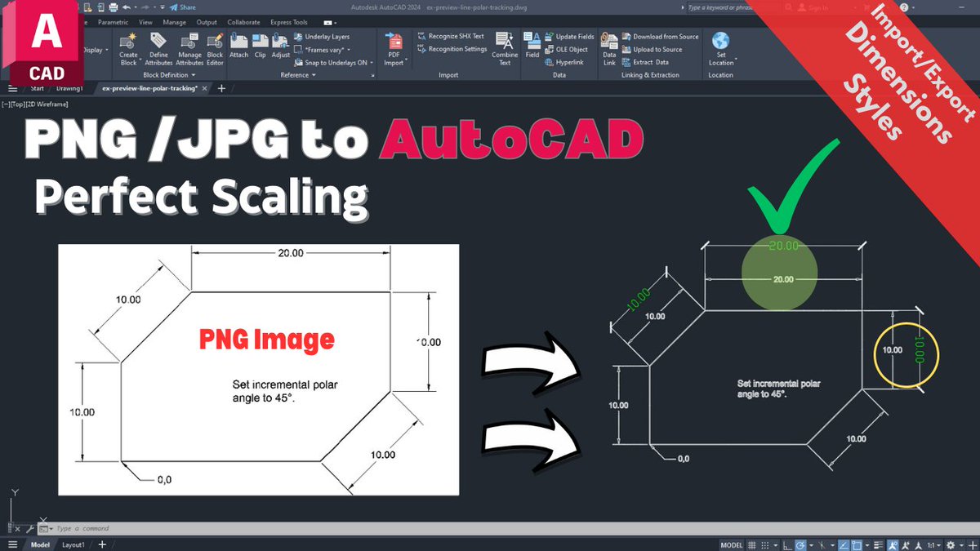
Task: Add a new layout with plus button
Action: click(x=102, y=544)
